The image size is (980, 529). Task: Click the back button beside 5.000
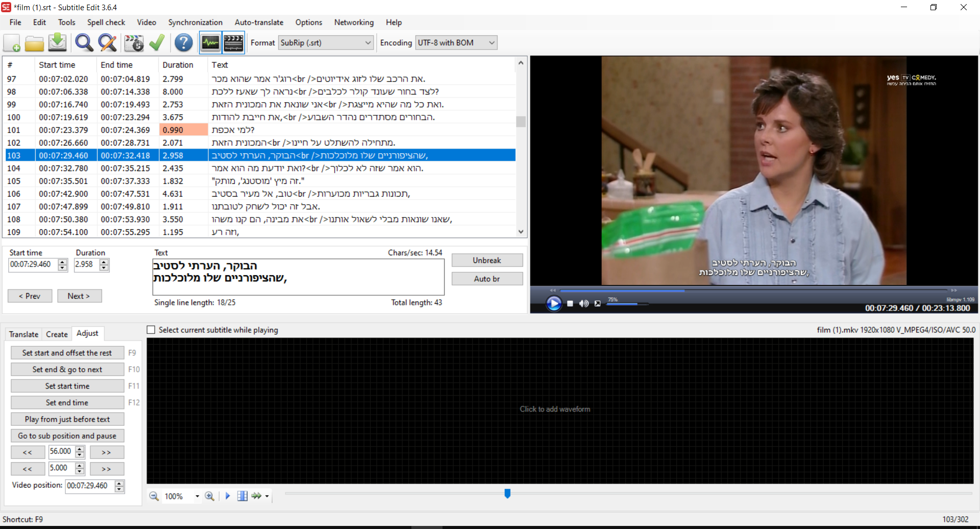[x=28, y=469]
